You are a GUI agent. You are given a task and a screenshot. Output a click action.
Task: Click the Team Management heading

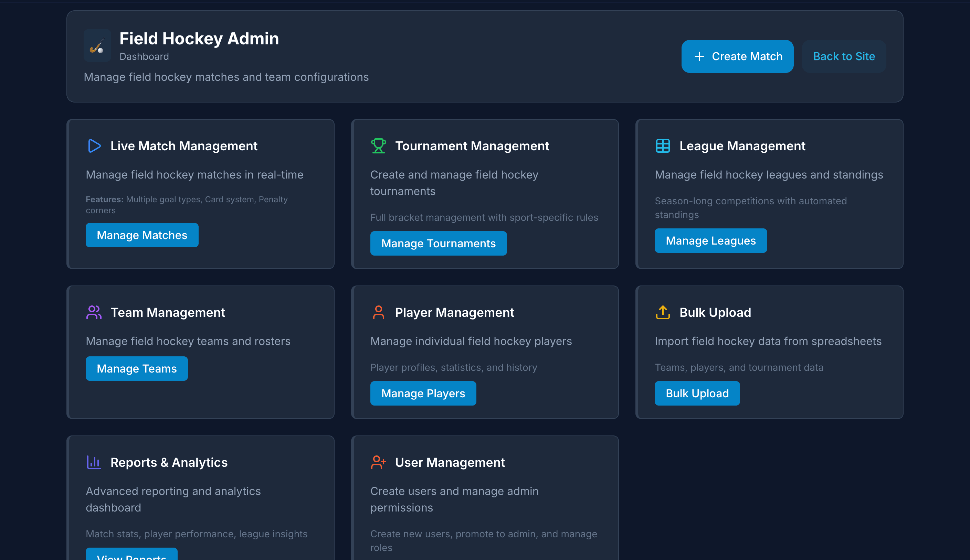168,312
